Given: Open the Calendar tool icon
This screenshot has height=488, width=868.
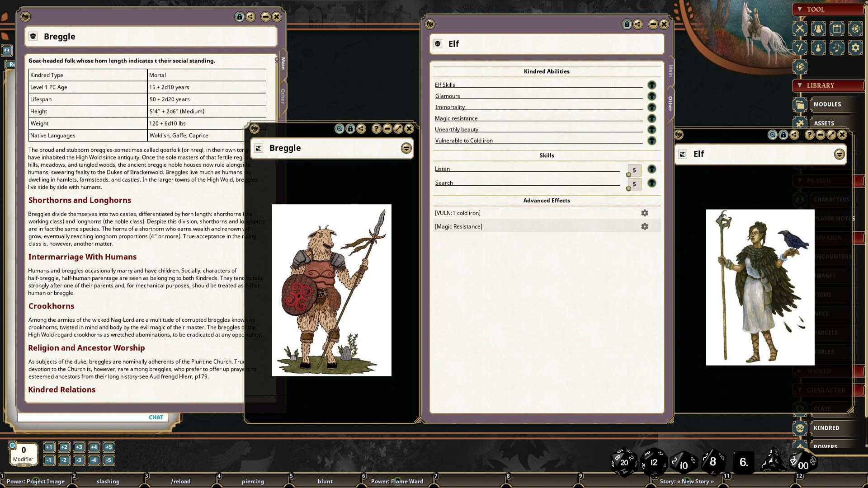Looking at the screenshot, I should [x=837, y=28].
